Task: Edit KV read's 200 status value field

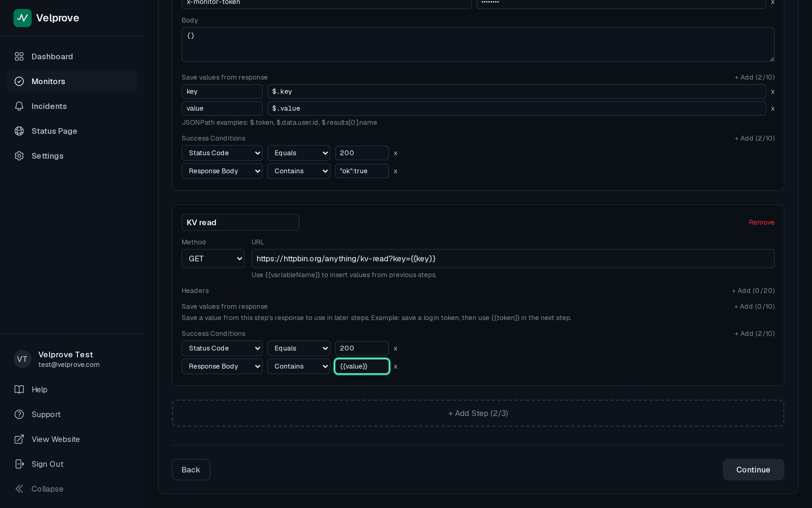Action: tap(362, 348)
